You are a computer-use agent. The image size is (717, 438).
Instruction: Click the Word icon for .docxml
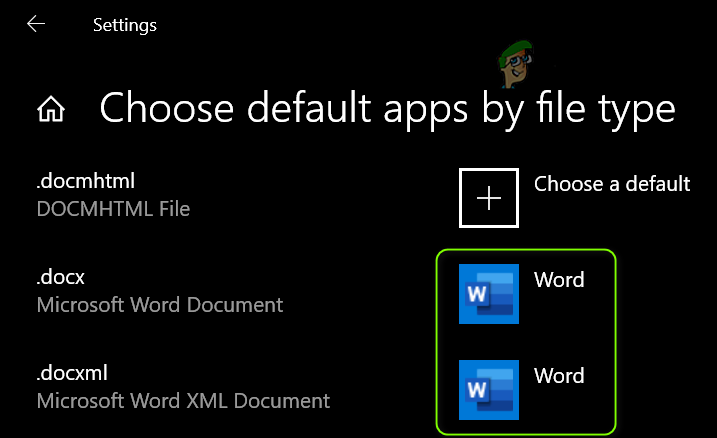(489, 390)
